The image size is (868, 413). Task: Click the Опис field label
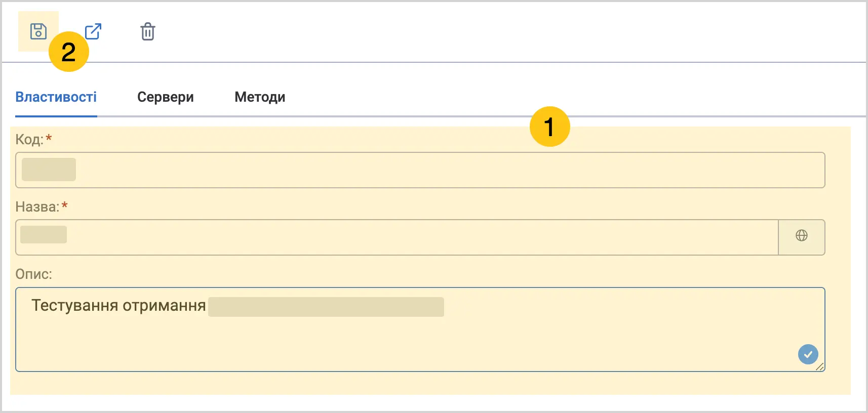pos(33,274)
